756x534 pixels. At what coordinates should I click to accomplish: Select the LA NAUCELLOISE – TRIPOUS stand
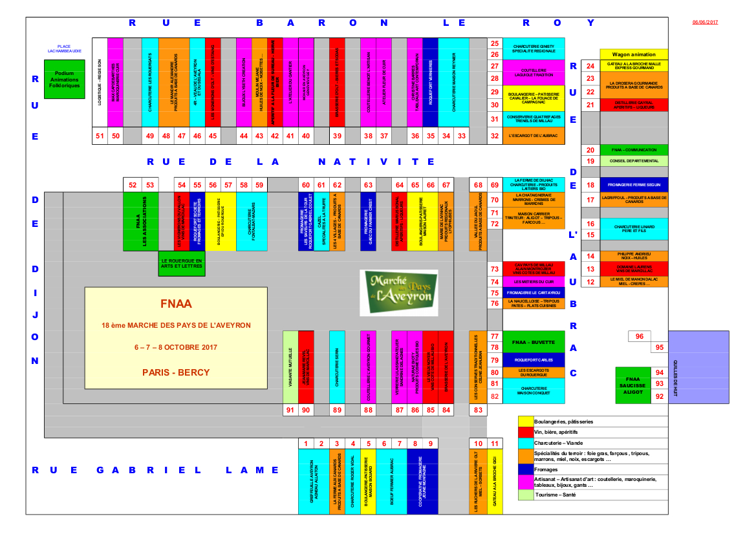click(534, 304)
